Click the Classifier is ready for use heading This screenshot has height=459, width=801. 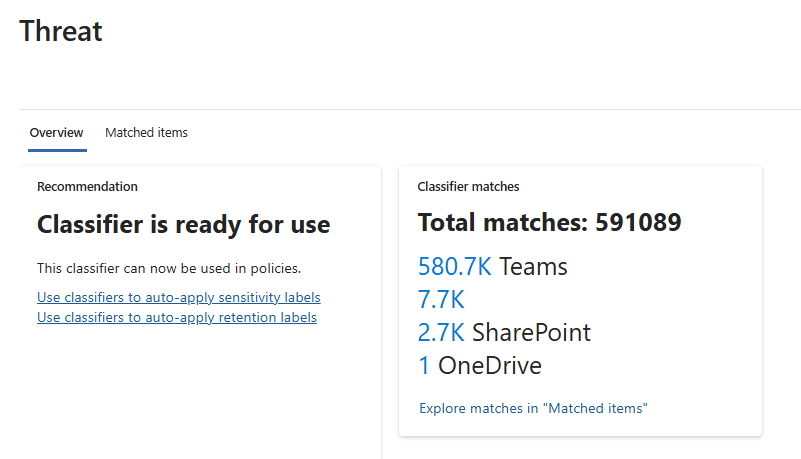point(183,225)
